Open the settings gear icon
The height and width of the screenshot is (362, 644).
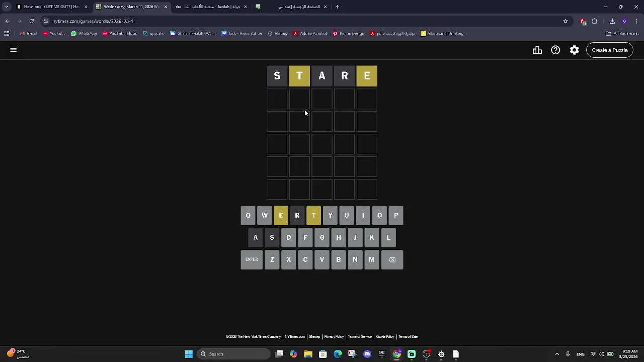[x=574, y=50]
